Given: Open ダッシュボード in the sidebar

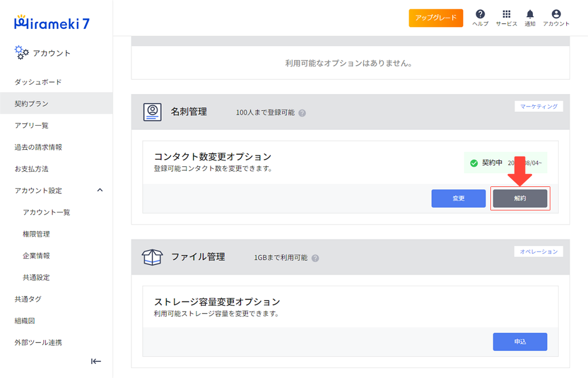Looking at the screenshot, I should point(56,82).
